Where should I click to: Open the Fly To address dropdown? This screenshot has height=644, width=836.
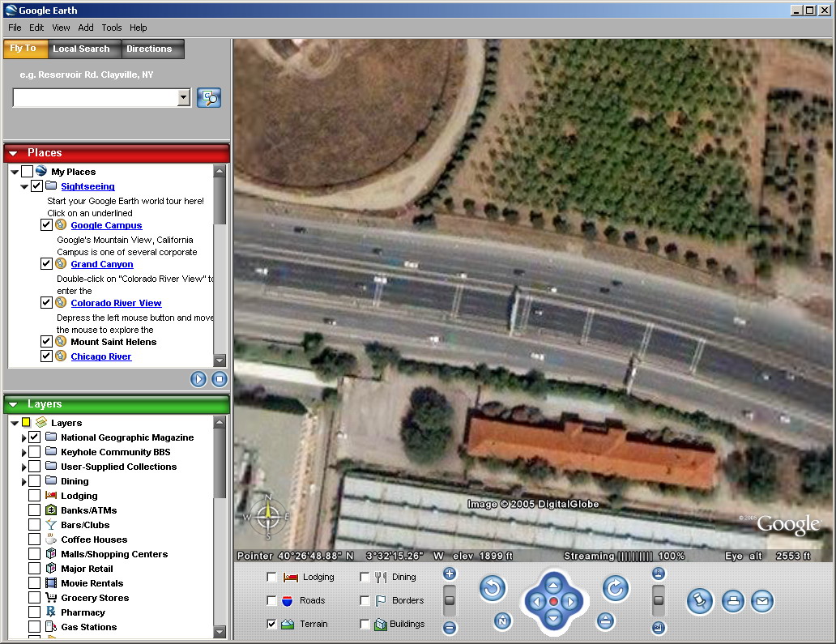coord(184,98)
